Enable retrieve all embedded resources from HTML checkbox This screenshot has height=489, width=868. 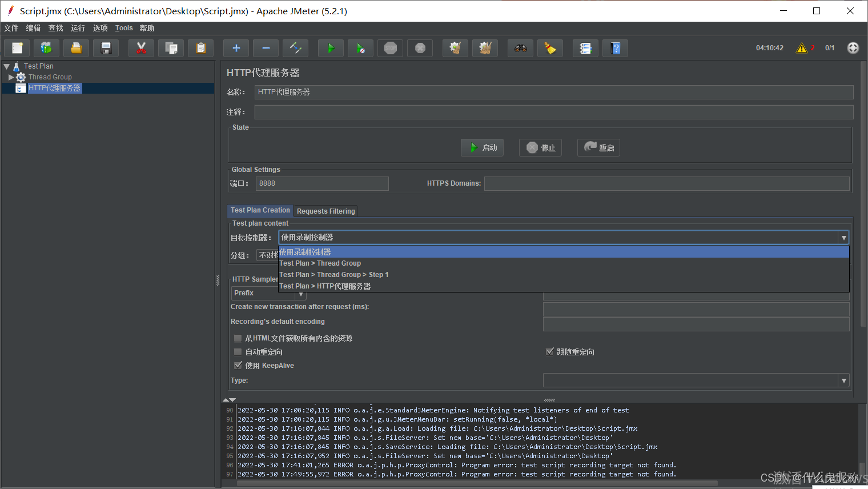(x=238, y=338)
